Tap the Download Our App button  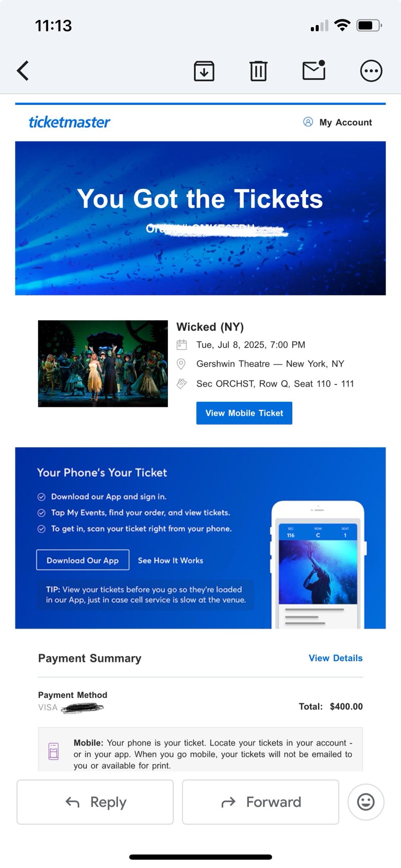(83, 560)
